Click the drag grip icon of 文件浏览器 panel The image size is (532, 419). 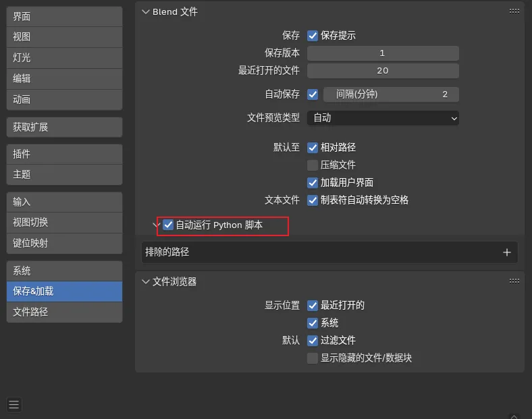coord(514,281)
